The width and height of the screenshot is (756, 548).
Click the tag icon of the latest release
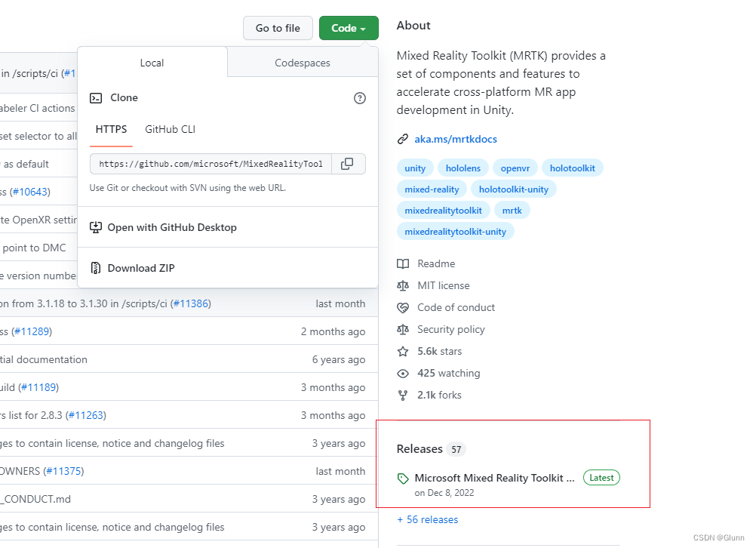click(x=403, y=479)
